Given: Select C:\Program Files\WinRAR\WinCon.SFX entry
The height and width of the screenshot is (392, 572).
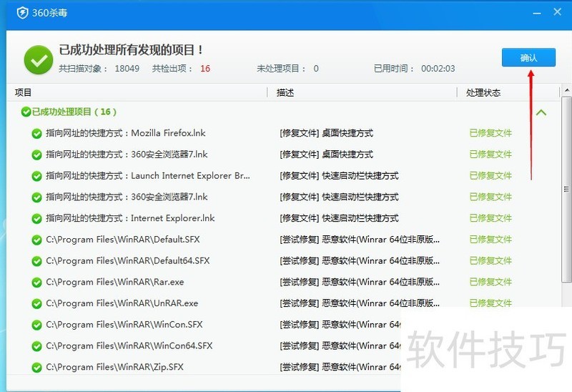Looking at the screenshot, I should coord(124,325).
